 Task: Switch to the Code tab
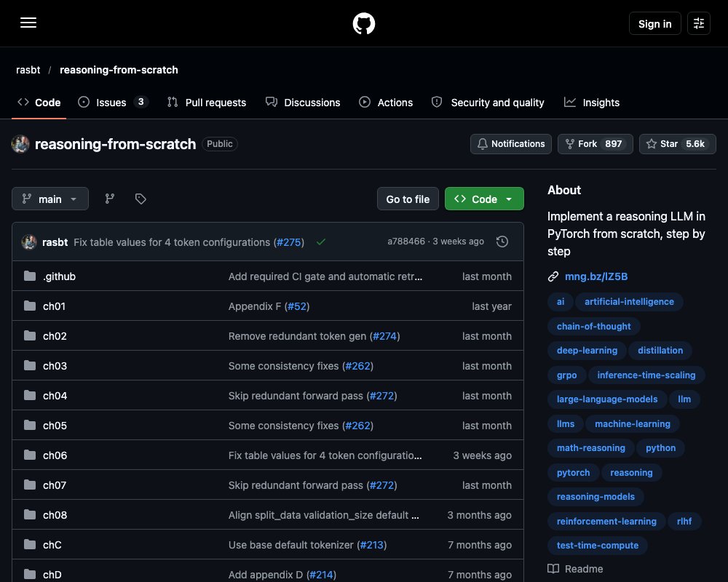[39, 103]
